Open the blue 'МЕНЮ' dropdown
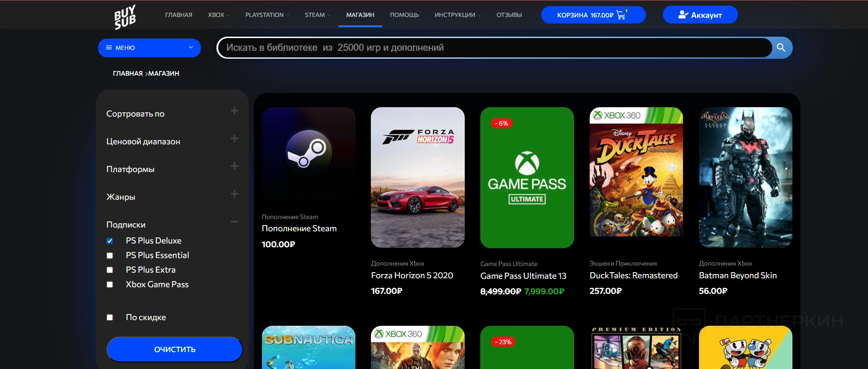This screenshot has height=369, width=868. [149, 47]
